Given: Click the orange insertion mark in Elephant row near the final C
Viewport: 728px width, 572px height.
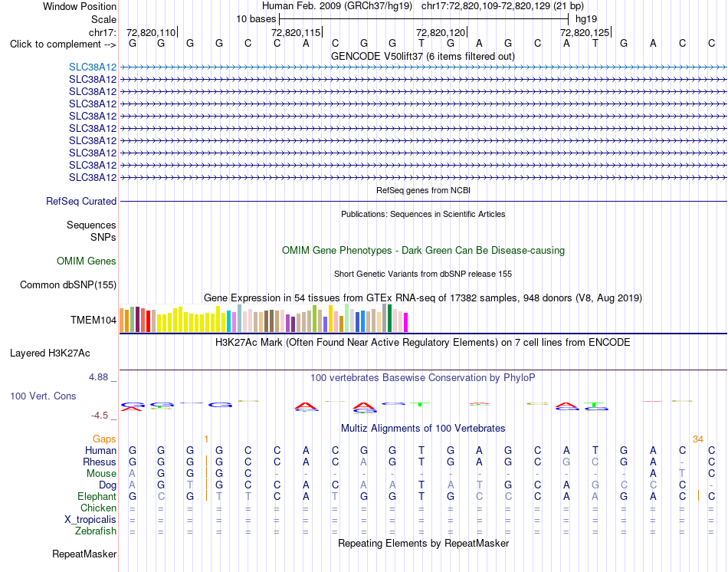Looking at the screenshot, I should point(698,495).
